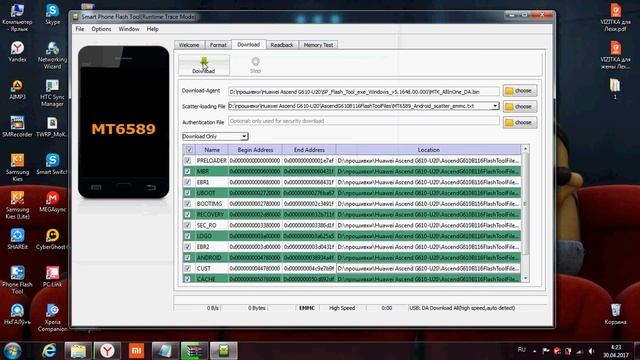Launch Samsung Kies (Lite) shortcut
This screenshot has height=360, width=640.
coord(17,205)
